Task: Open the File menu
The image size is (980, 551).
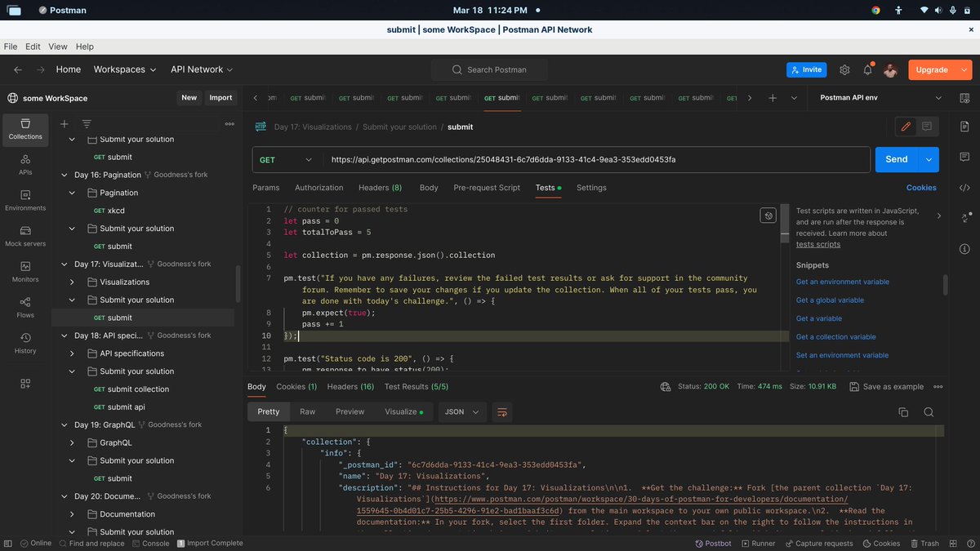Action: (x=11, y=47)
